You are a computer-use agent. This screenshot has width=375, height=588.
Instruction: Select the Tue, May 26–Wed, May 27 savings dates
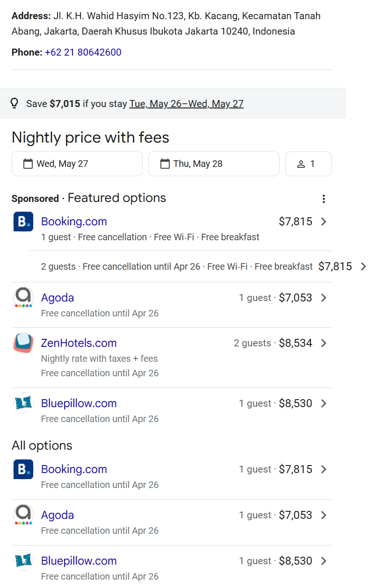186,104
